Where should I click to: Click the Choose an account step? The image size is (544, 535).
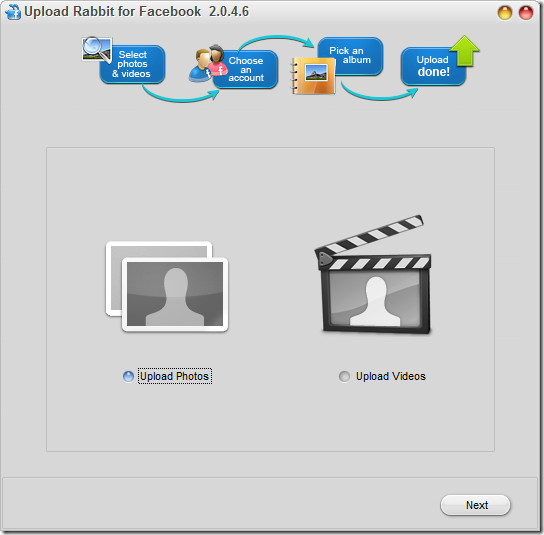pos(246,69)
